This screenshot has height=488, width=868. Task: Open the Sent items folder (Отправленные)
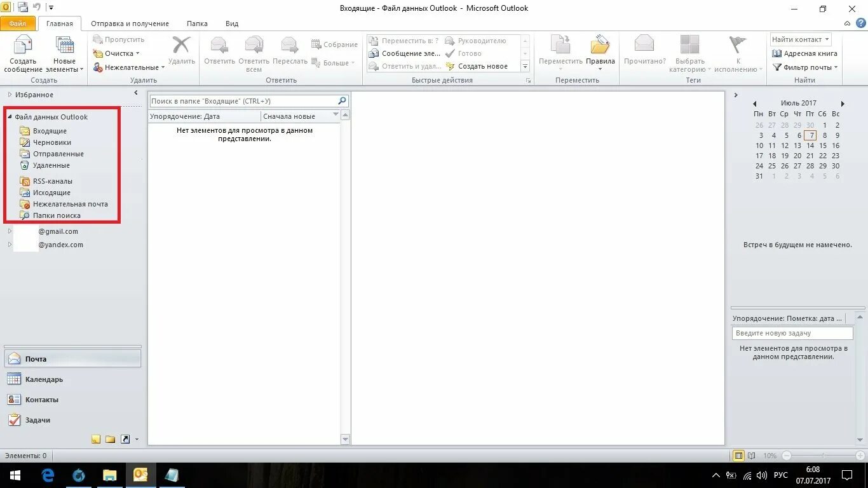58,154
